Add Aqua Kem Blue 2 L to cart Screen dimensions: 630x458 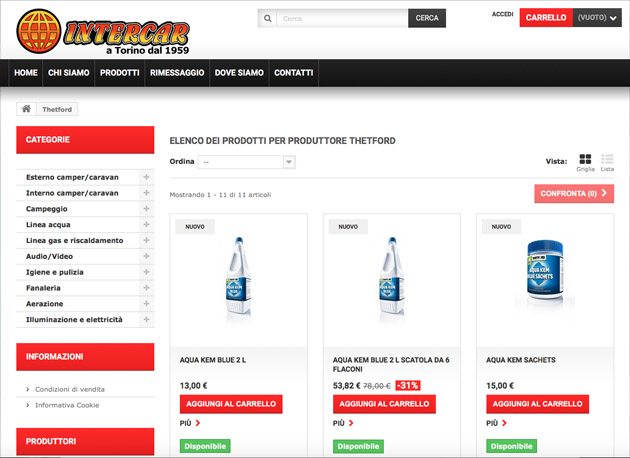(231, 404)
